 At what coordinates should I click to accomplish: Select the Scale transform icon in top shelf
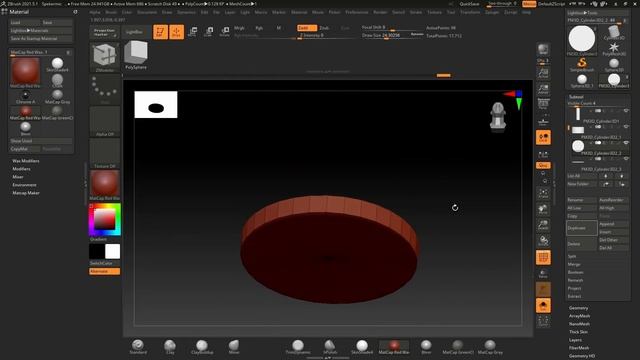209,32
